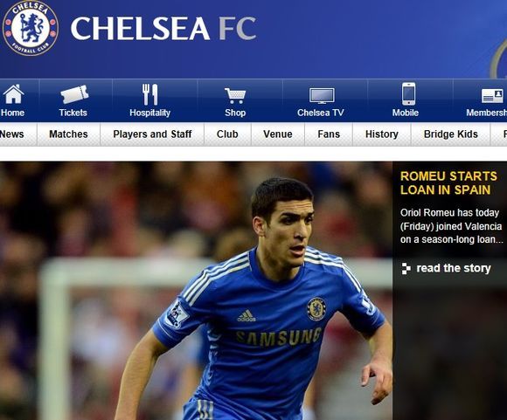Select the Bridge Kids menu item
Screen dimensions: 507x420
451,134
